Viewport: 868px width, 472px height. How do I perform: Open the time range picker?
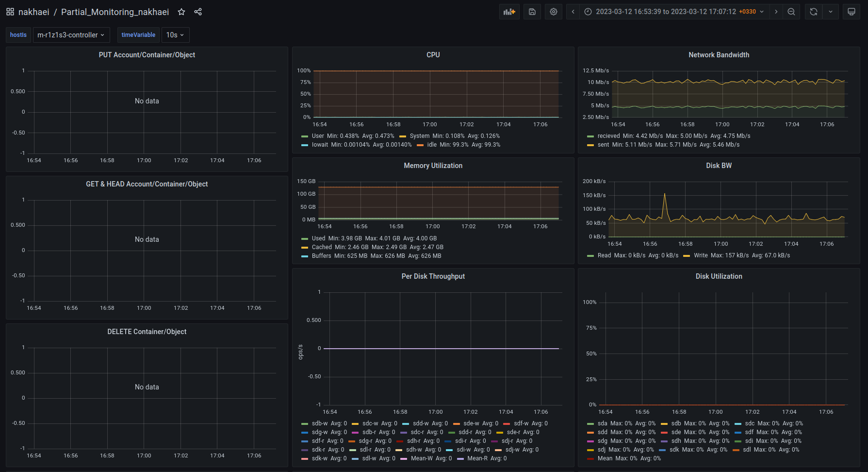[673, 12]
